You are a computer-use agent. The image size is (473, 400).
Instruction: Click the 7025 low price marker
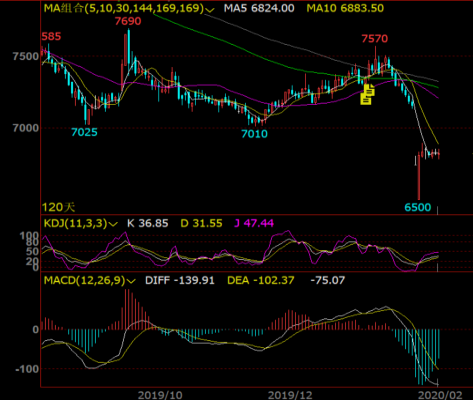tap(84, 132)
